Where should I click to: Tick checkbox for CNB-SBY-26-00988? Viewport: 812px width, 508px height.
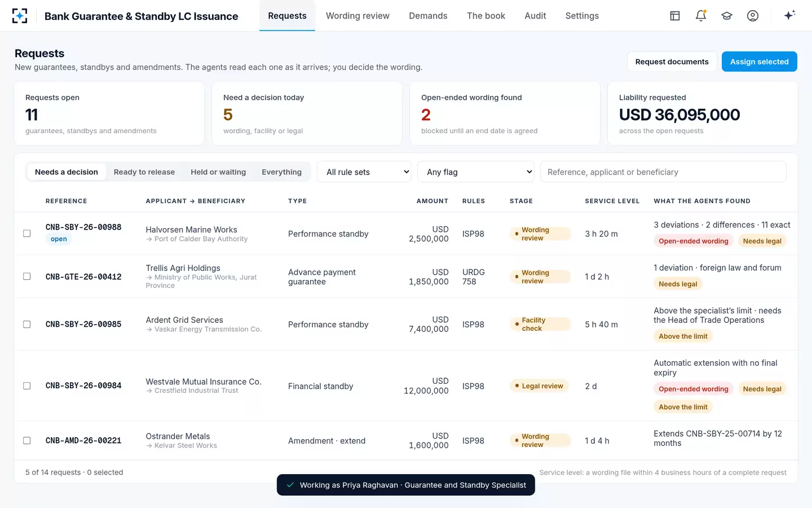pos(27,233)
